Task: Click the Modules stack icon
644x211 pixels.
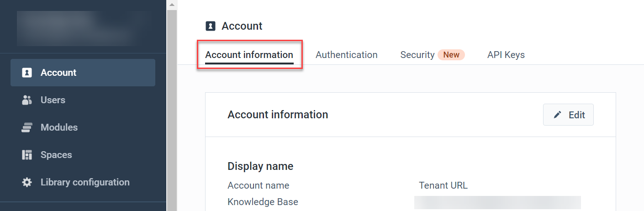Action: pyautogui.click(x=27, y=127)
